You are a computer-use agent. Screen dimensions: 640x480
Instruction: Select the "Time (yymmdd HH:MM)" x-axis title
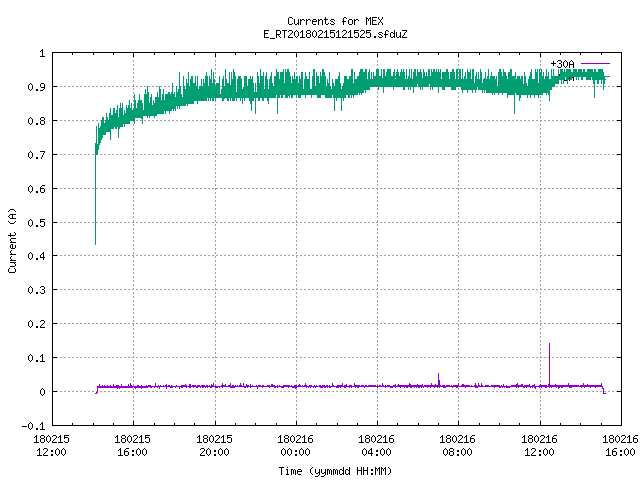pos(335,471)
